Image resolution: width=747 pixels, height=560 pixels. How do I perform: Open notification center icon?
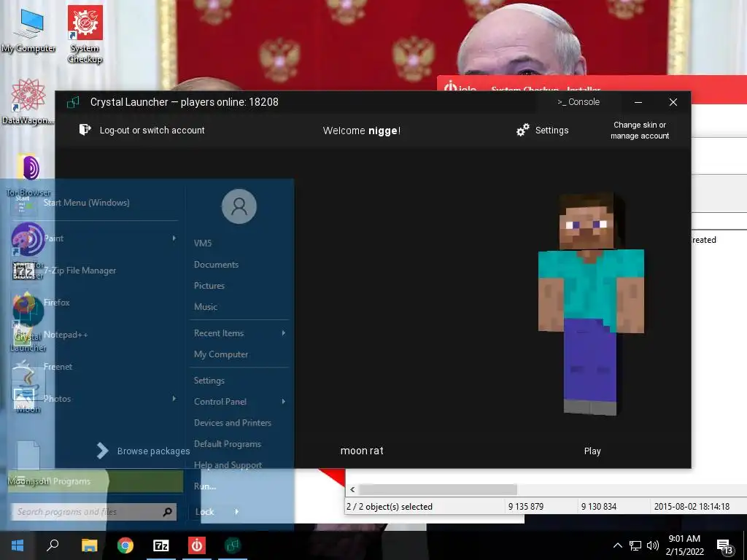pyautogui.click(x=724, y=547)
